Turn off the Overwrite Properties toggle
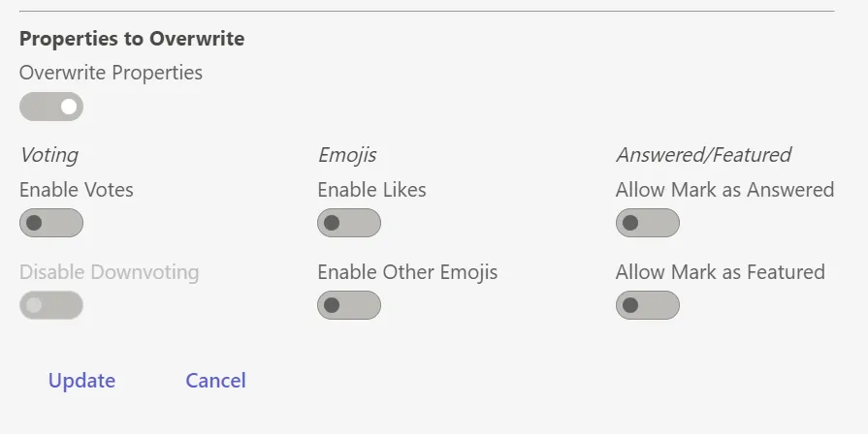Image resolution: width=868 pixels, height=434 pixels. click(51, 107)
